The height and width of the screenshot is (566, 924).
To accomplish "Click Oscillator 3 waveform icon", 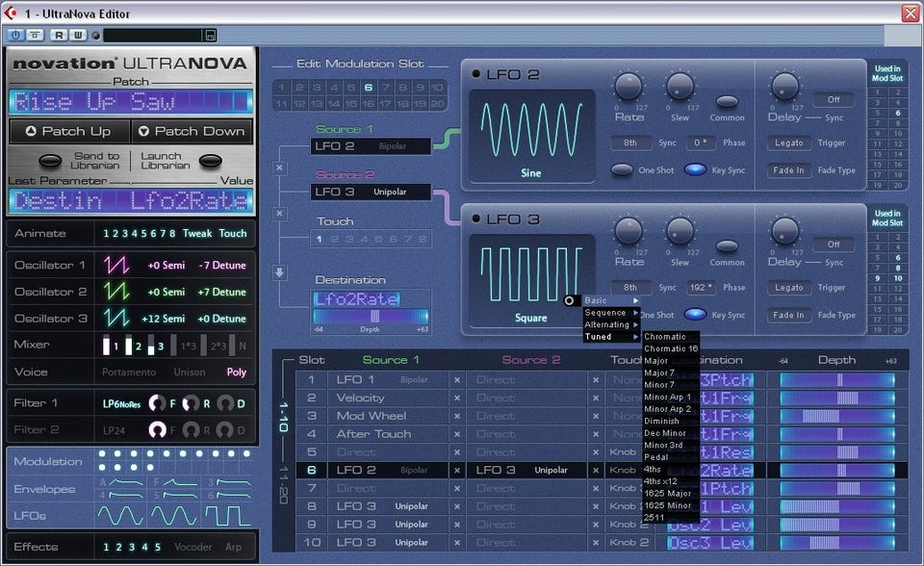I will click(118, 318).
